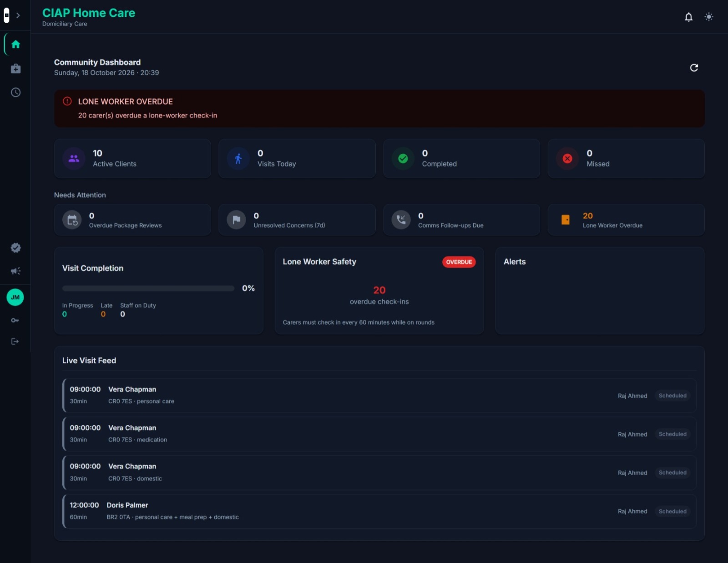Click Raj Ahmed on Doris Palmer visit
This screenshot has height=563, width=728.
coord(632,512)
